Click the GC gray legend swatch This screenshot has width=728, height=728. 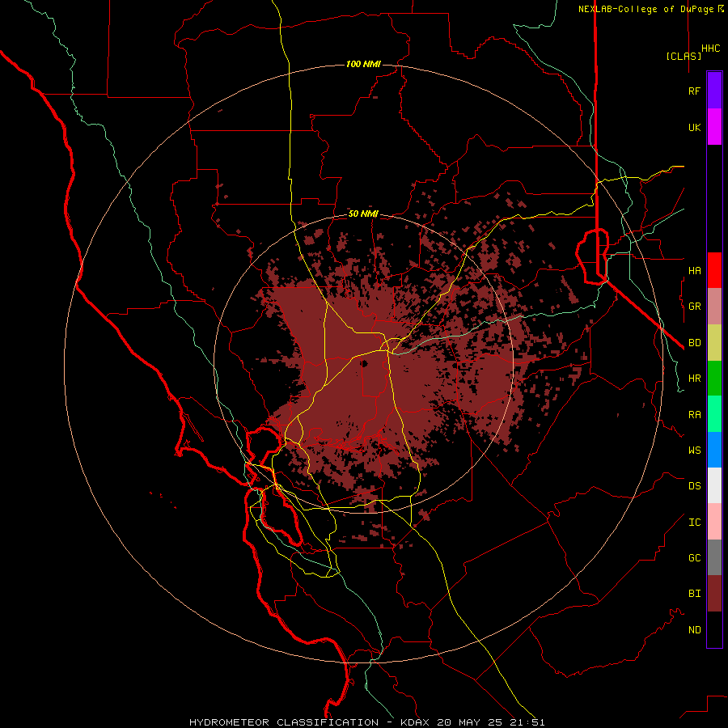[714, 557]
